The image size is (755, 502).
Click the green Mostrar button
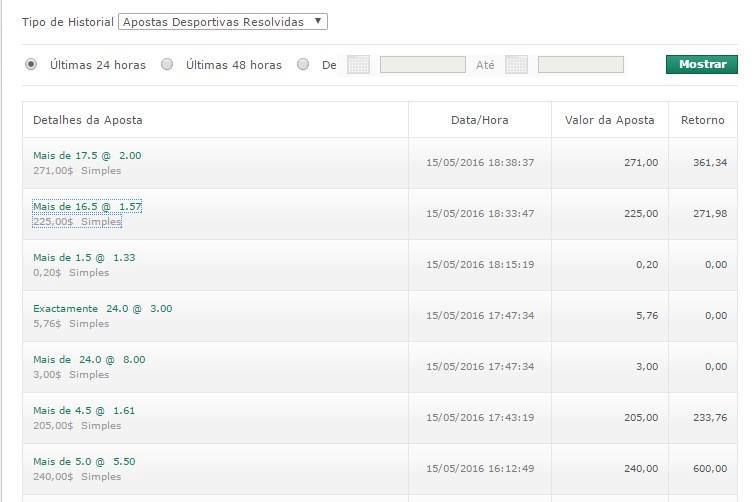702,64
